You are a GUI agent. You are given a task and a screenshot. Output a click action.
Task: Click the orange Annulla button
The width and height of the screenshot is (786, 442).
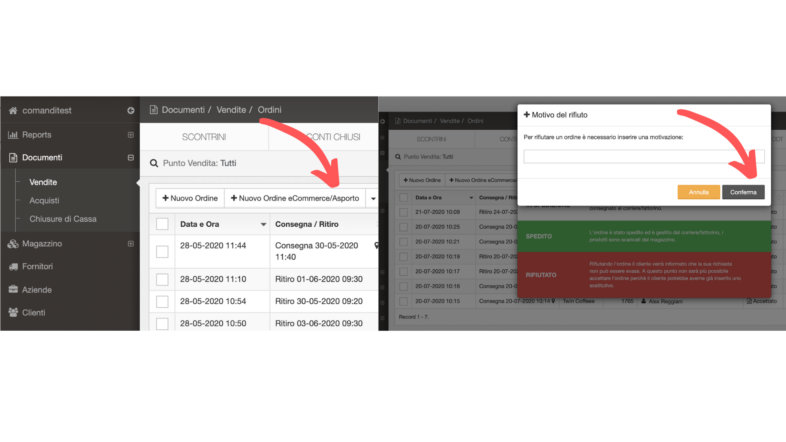tap(698, 191)
